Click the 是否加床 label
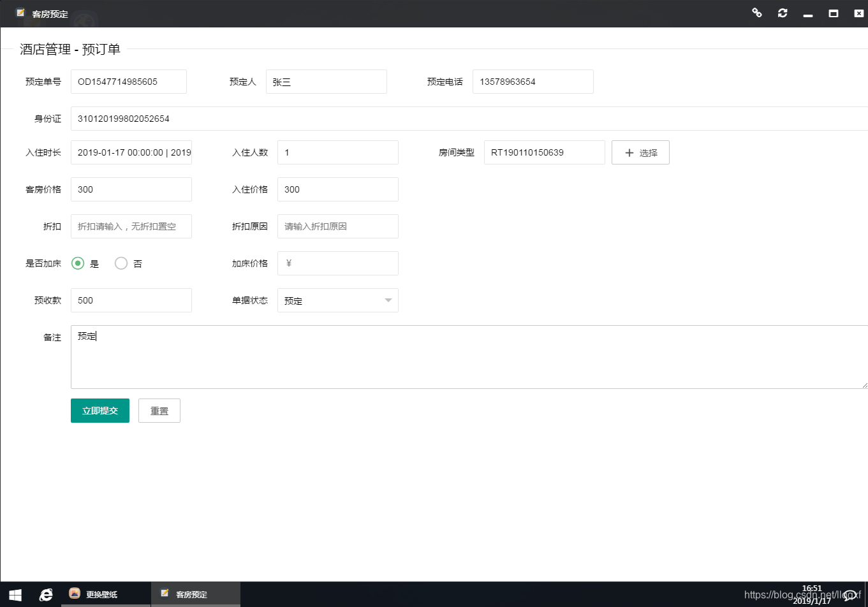This screenshot has height=607, width=868. point(43,263)
